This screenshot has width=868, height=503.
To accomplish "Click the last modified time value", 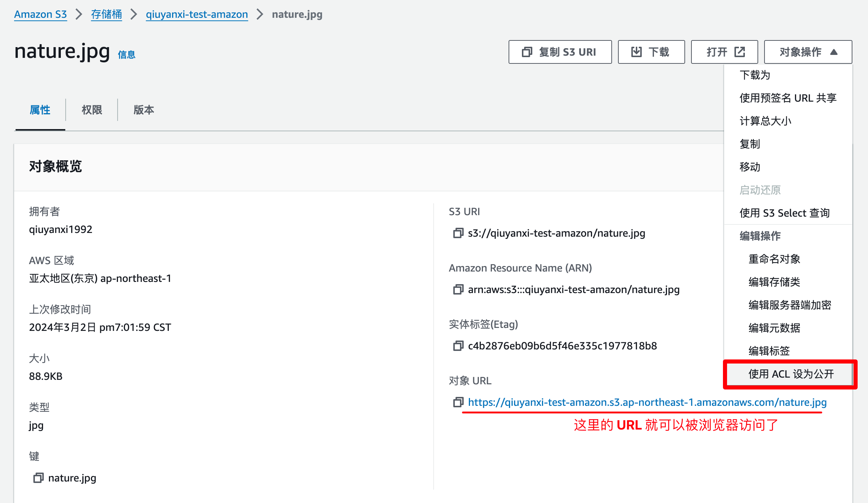I will click(100, 327).
